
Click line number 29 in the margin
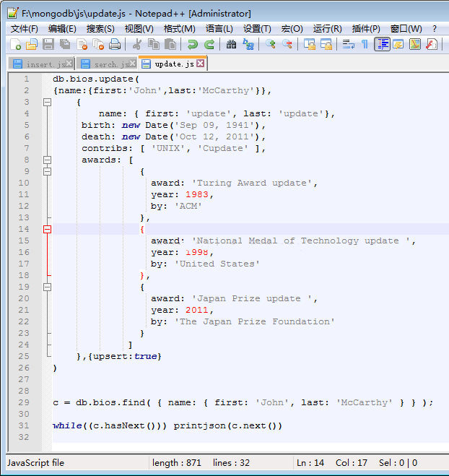click(25, 402)
